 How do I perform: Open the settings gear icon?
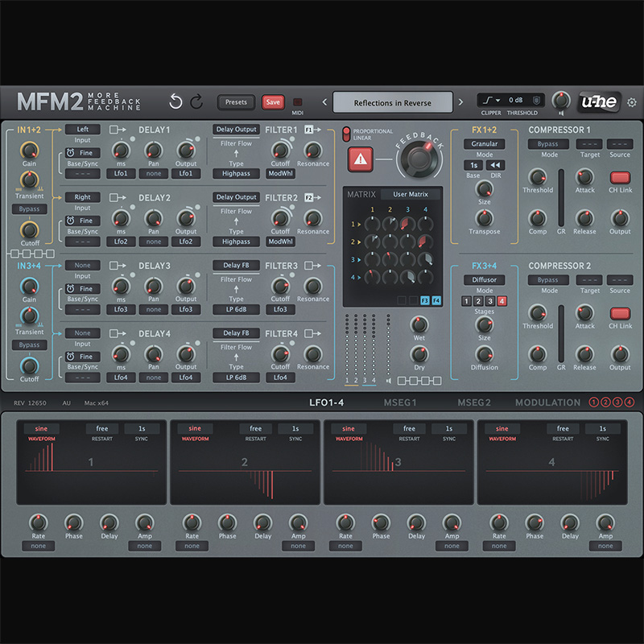631,102
